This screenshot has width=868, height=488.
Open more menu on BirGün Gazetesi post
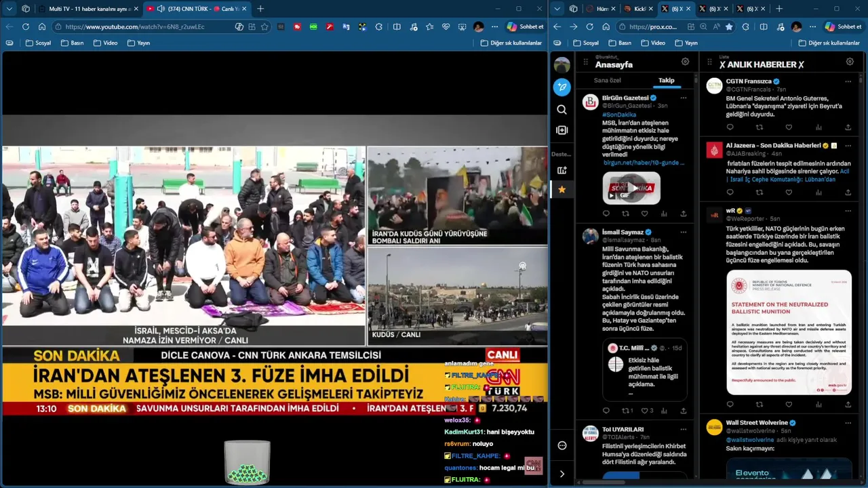click(x=683, y=98)
